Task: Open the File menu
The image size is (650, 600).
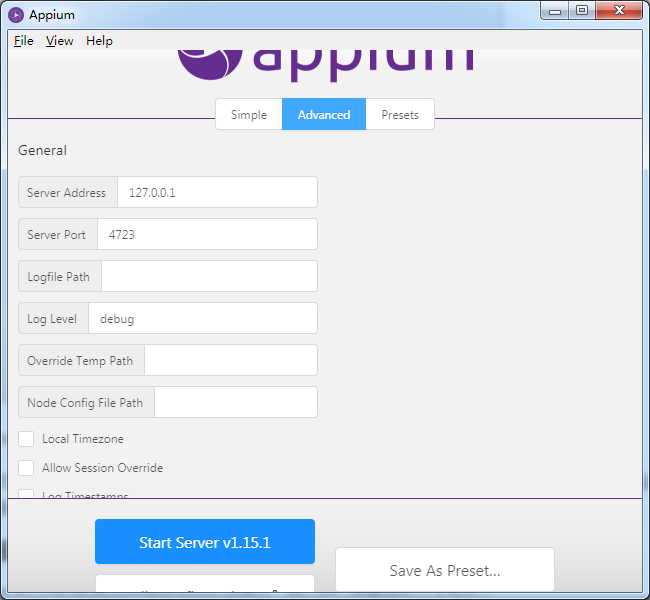Action: [x=23, y=41]
